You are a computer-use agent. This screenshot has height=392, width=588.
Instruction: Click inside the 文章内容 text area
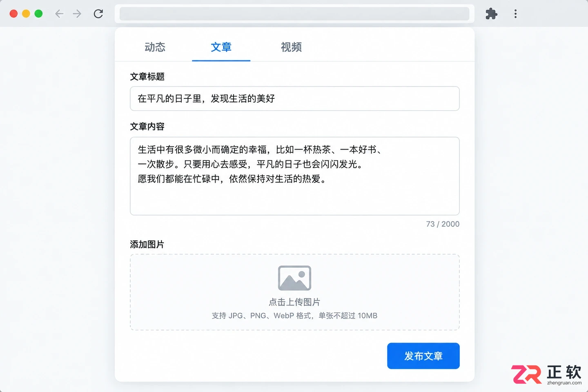295,176
